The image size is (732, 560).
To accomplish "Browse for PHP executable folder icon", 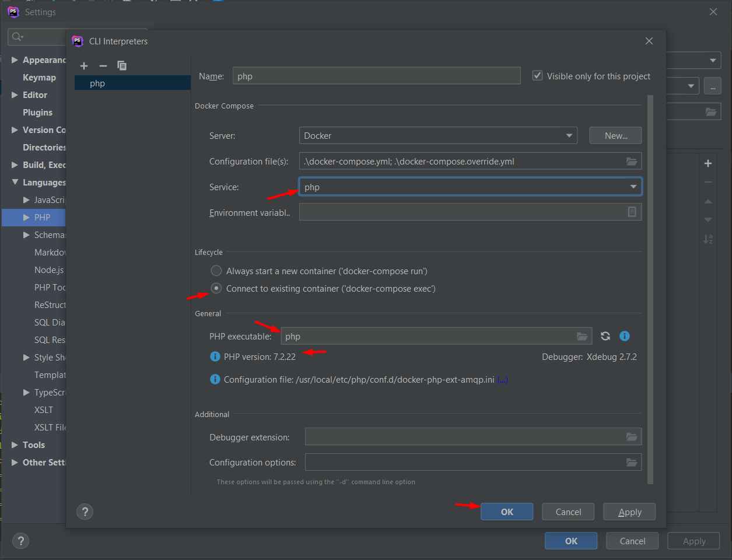I will tap(582, 337).
